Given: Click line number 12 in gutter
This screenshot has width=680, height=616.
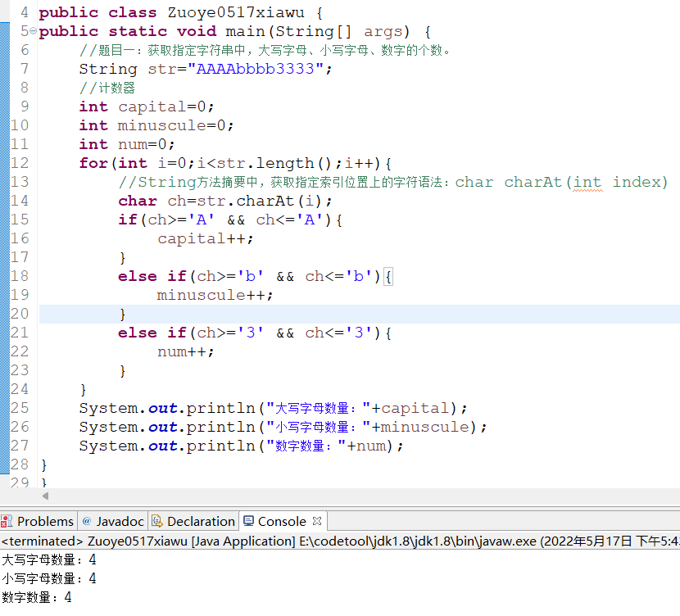Looking at the screenshot, I should coord(20,163).
